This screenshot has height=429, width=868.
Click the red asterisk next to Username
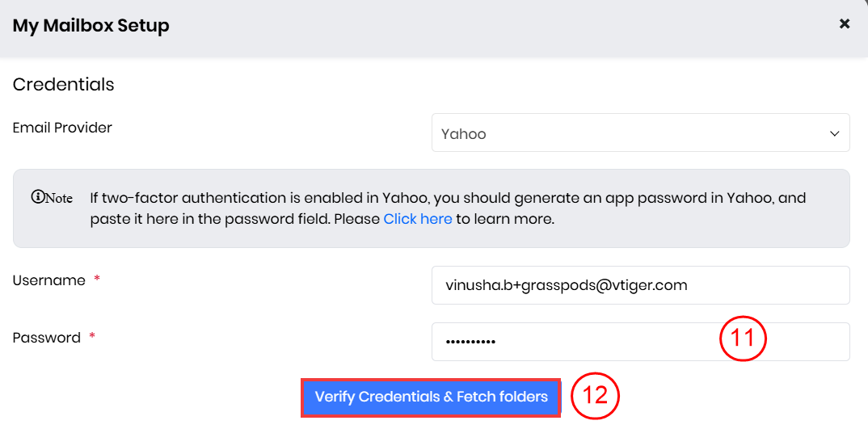[97, 280]
